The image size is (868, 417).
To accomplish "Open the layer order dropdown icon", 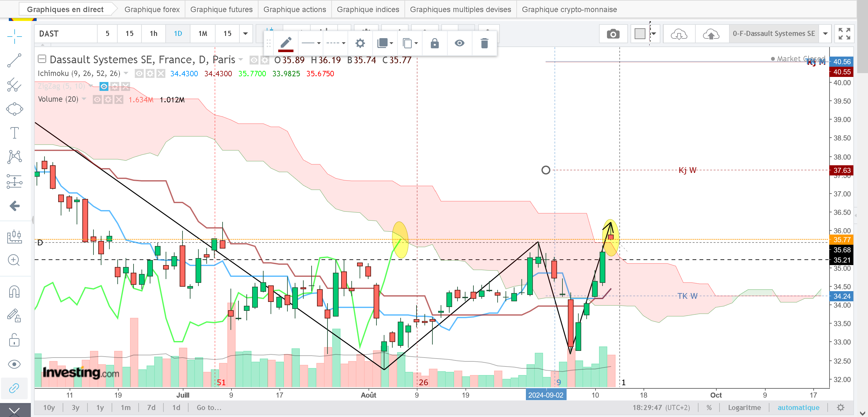I will tap(385, 43).
